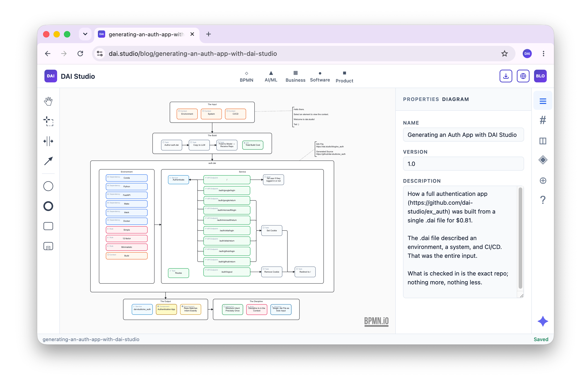Select the lasso selection tool

[48, 121]
